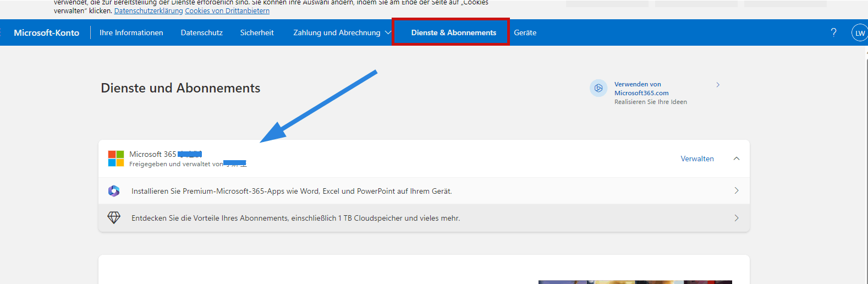Click chevron next to Verwenden von Microsoft365.com
The width and height of the screenshot is (868, 284).
pyautogui.click(x=718, y=85)
